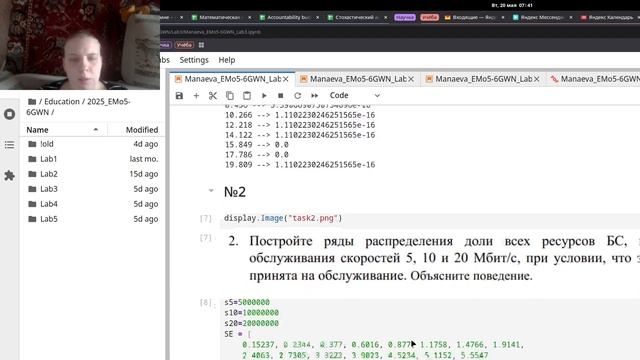The image size is (640, 360).
Task: Sort files by the Modified column
Action: pyautogui.click(x=136, y=130)
